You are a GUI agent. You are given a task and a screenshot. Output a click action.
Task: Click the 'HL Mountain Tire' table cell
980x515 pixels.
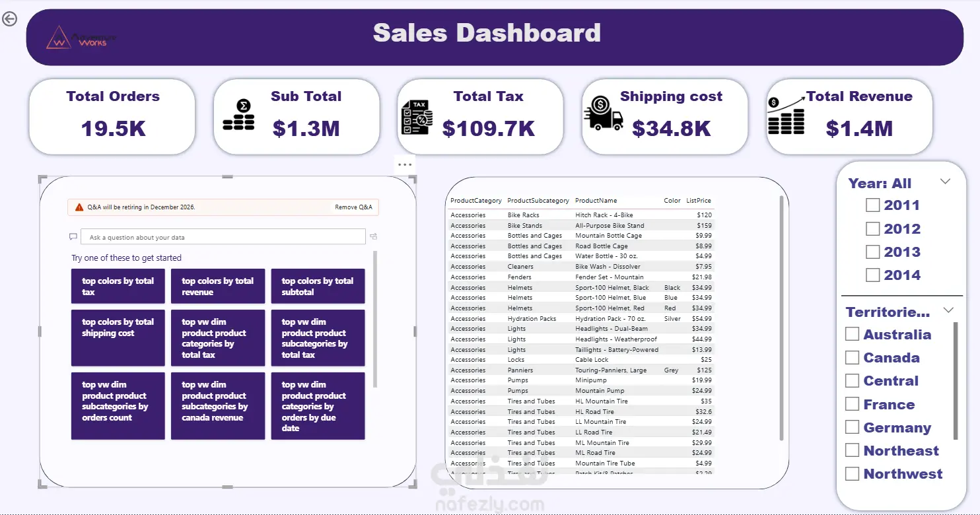[601, 401]
